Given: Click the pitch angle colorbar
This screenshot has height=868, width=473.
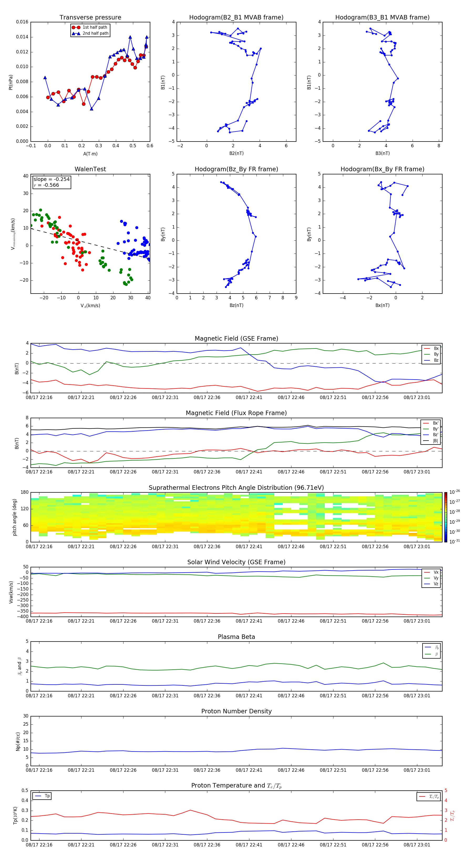Looking at the screenshot, I should coord(446,517).
